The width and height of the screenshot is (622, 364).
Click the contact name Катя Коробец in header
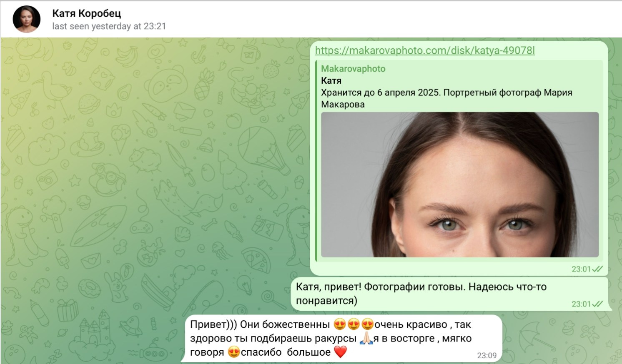click(86, 13)
